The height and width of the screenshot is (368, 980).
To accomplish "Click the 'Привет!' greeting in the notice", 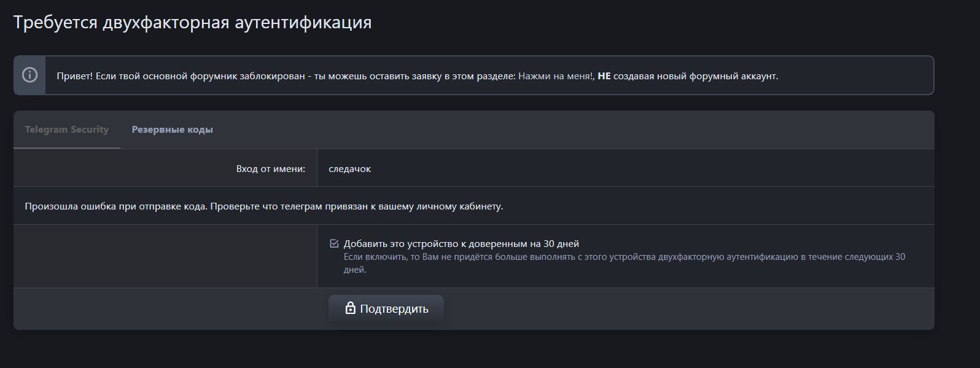I will [75, 76].
